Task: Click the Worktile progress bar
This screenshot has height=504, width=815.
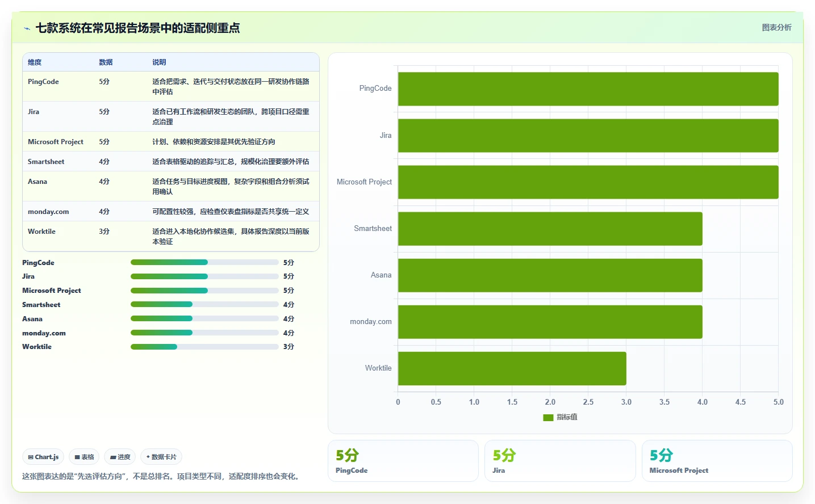Action: click(204, 347)
